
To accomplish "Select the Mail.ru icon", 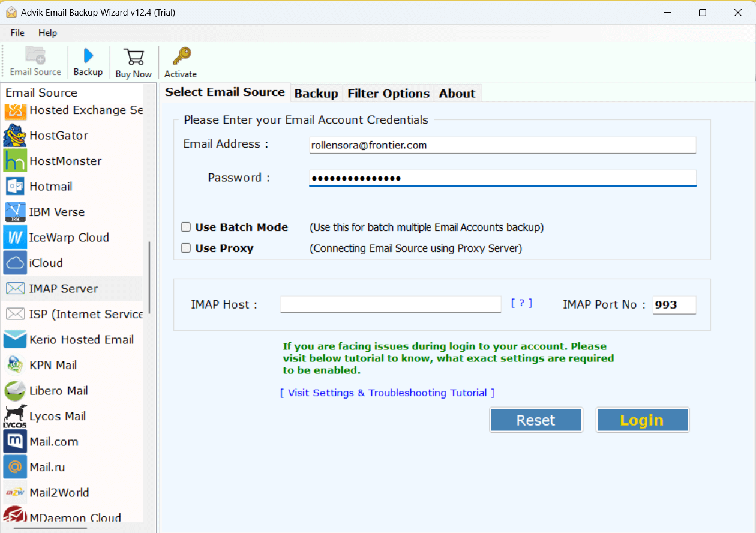I will [15, 467].
